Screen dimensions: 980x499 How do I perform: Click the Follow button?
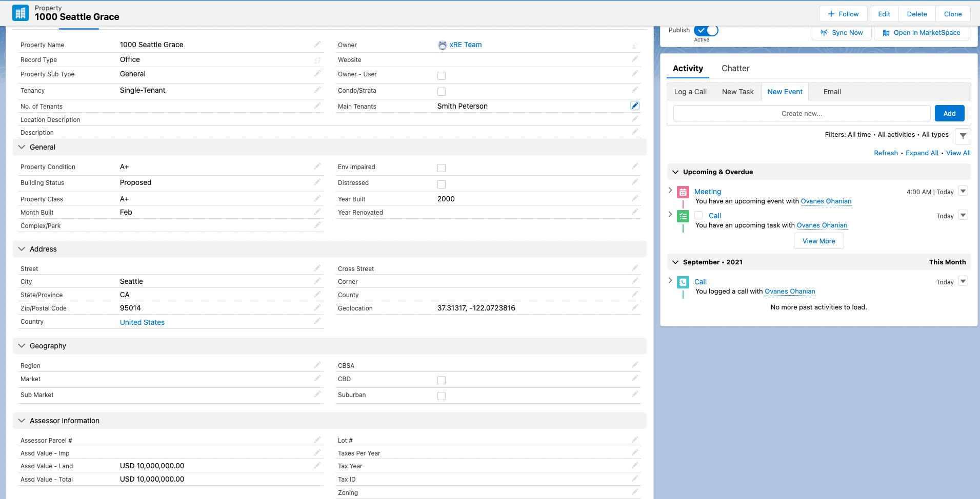pyautogui.click(x=843, y=14)
